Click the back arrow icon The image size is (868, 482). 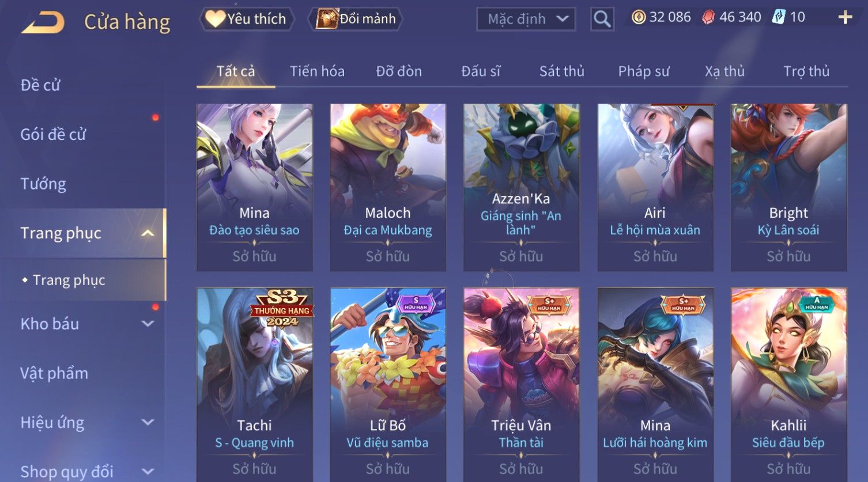pos(43,22)
